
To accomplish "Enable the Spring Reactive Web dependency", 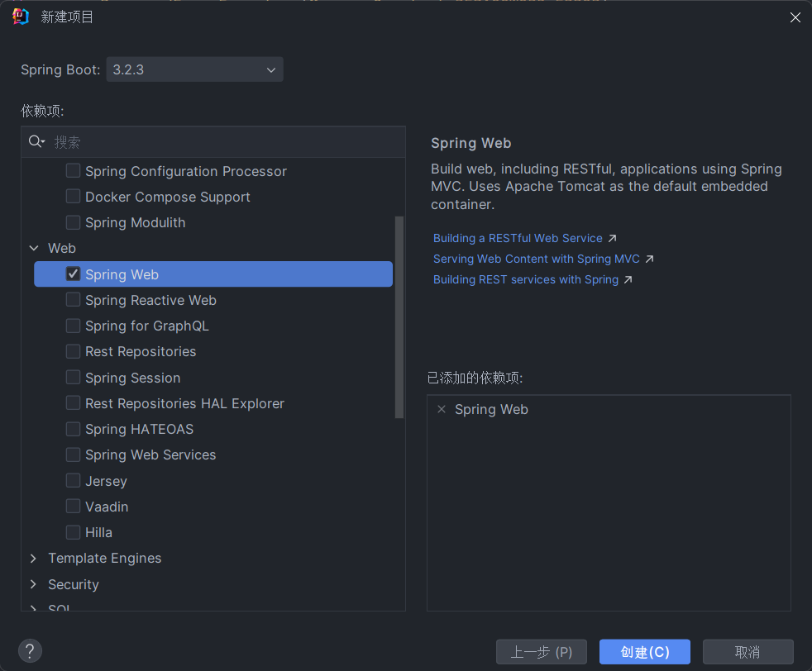I will (73, 300).
